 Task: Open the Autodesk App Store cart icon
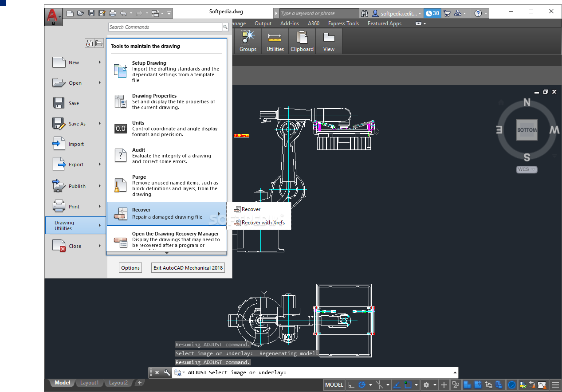(447, 13)
